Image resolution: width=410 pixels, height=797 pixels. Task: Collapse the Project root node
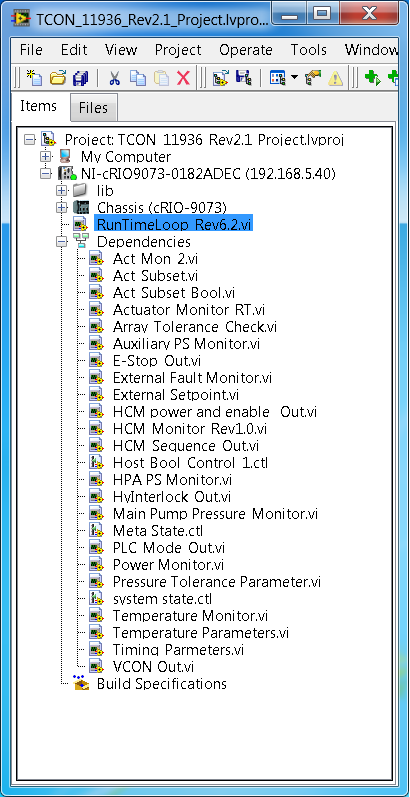click(30, 139)
